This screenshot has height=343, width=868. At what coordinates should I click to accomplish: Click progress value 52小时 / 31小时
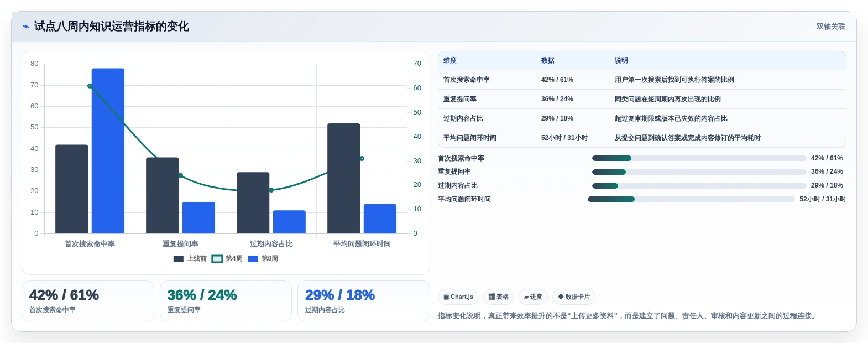coord(823,199)
